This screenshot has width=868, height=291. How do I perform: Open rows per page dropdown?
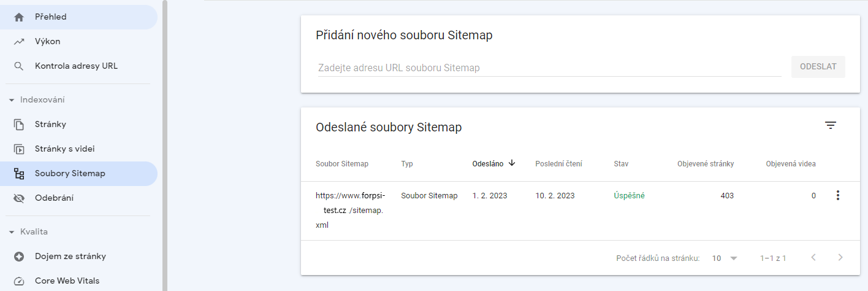coord(725,258)
